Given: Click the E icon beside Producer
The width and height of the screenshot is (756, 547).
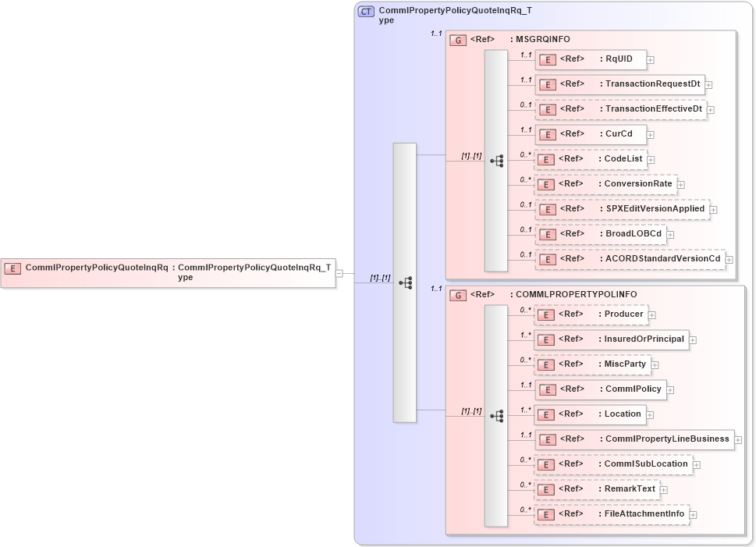Looking at the screenshot, I should point(547,314).
